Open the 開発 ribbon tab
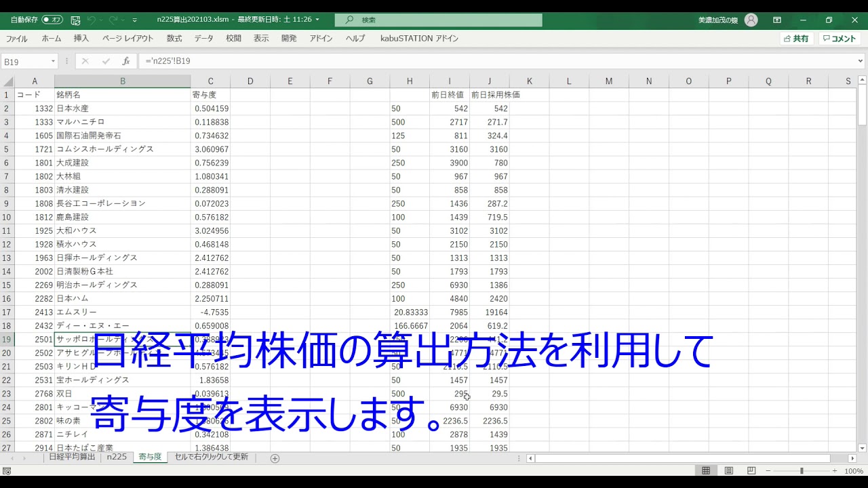This screenshot has height=488, width=868. point(289,39)
